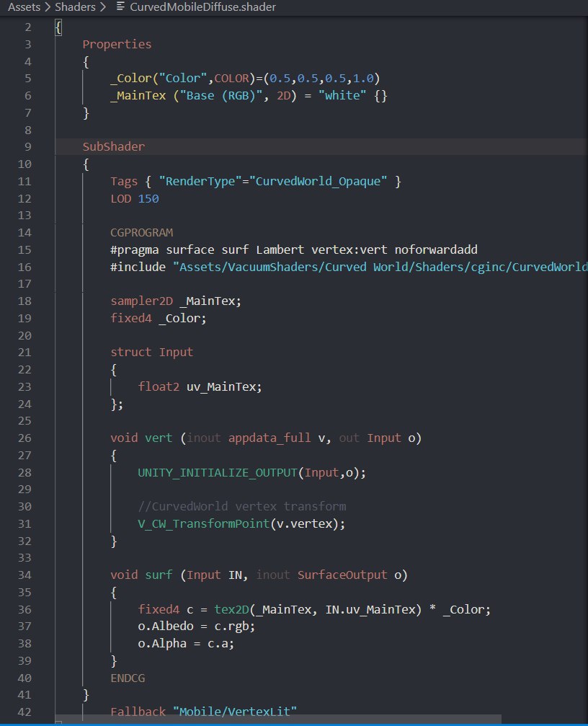The image size is (588, 726).
Task: Click the chevron after Assets breadcrumb
Action: coord(48,7)
